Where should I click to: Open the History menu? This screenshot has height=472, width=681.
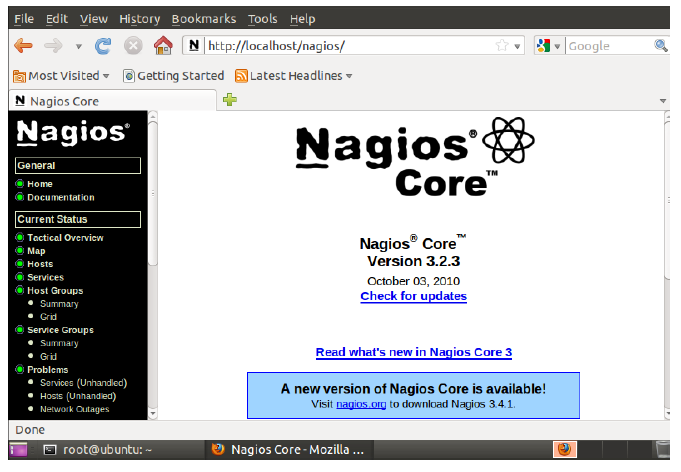(140, 19)
